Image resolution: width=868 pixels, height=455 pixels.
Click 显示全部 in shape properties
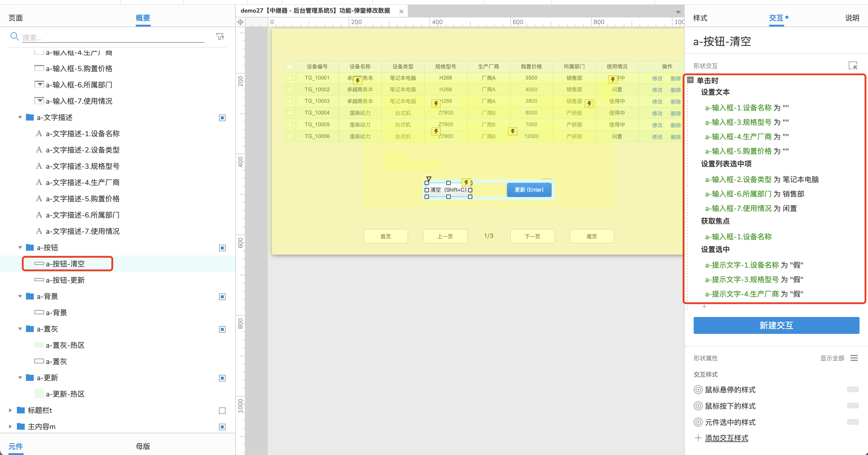tap(832, 358)
